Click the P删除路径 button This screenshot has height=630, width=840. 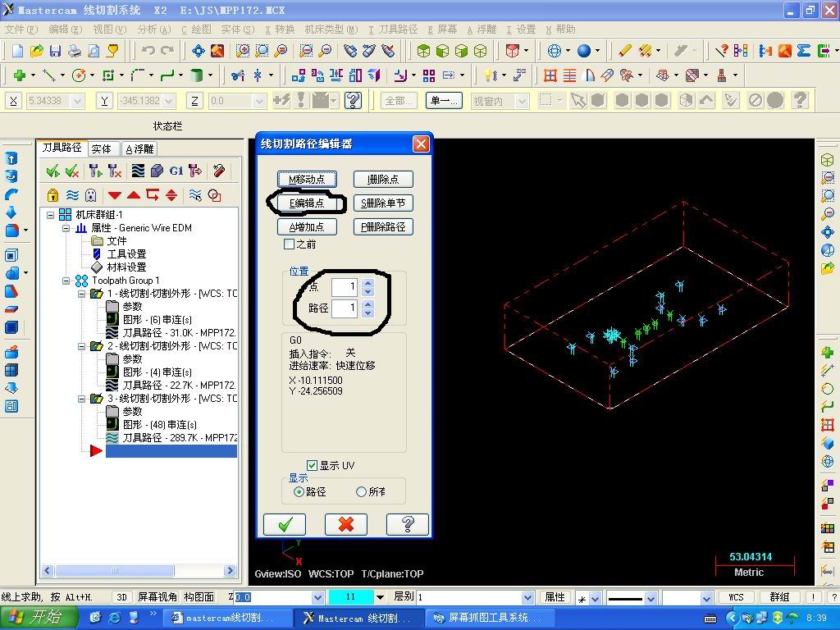383,226
